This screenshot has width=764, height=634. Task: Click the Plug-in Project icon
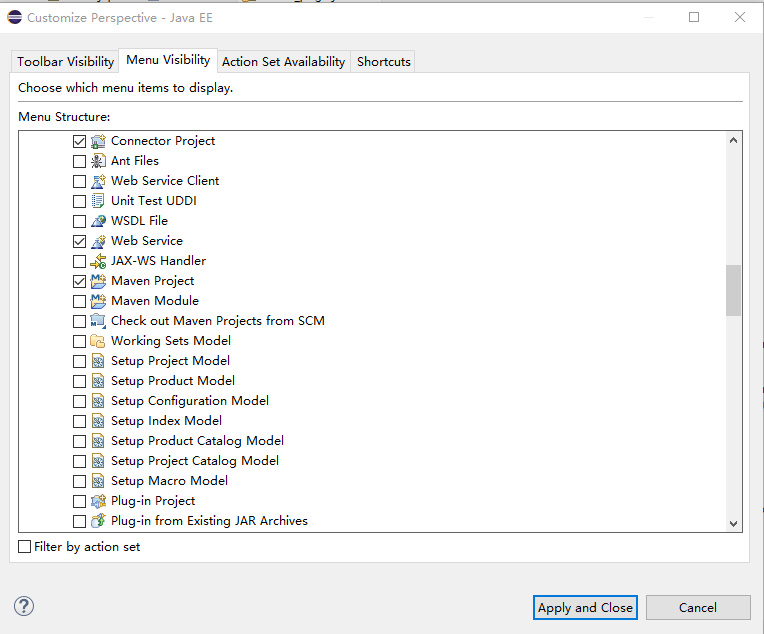(98, 501)
